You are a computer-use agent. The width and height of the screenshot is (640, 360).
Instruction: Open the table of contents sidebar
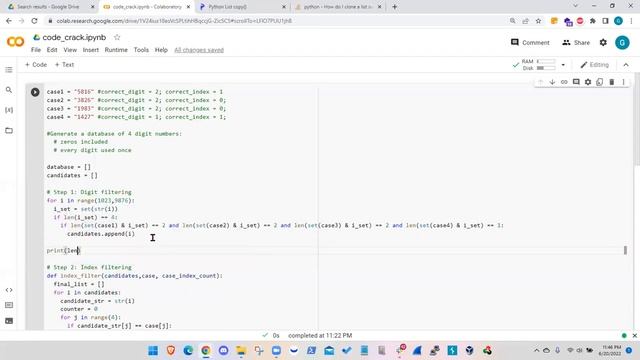point(9,70)
